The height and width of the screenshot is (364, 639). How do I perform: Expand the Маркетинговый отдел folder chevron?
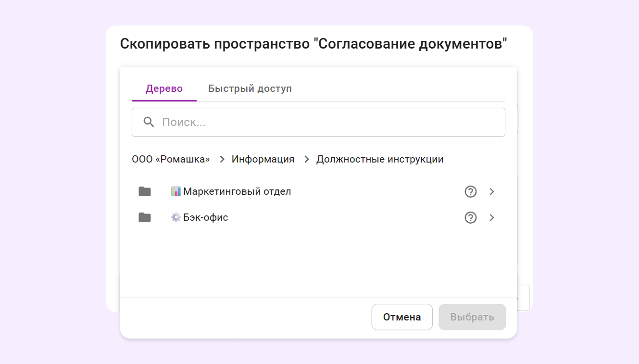point(492,191)
